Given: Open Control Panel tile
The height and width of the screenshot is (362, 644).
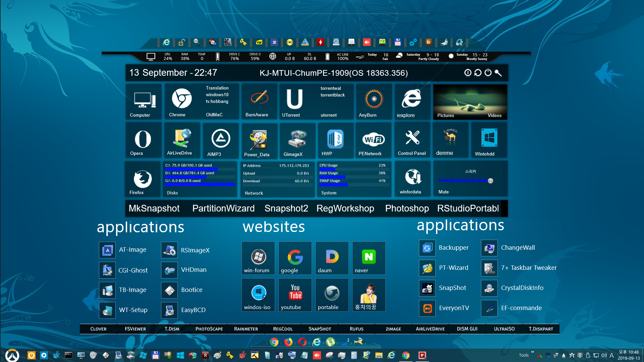Looking at the screenshot, I should [412, 140].
